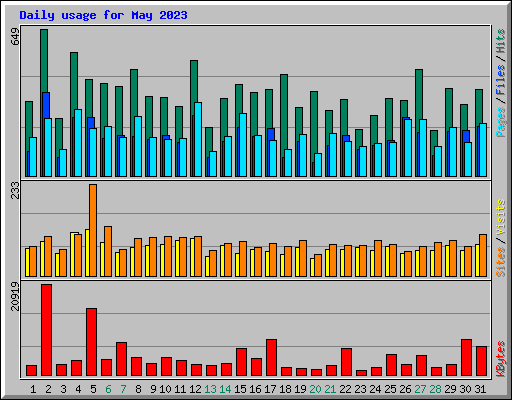Click the dark green Hits bar for day 27
The image size is (512, 400).
pyautogui.click(x=419, y=94)
